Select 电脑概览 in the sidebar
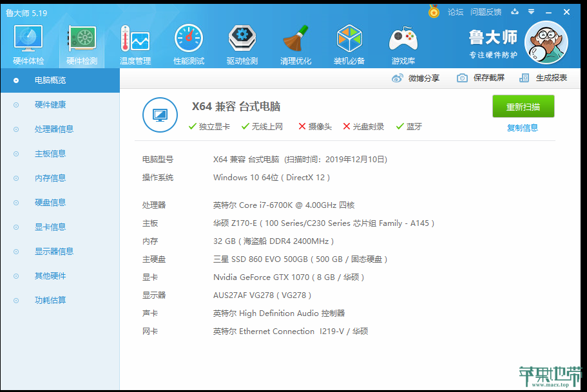This screenshot has height=392, width=587. [x=60, y=80]
